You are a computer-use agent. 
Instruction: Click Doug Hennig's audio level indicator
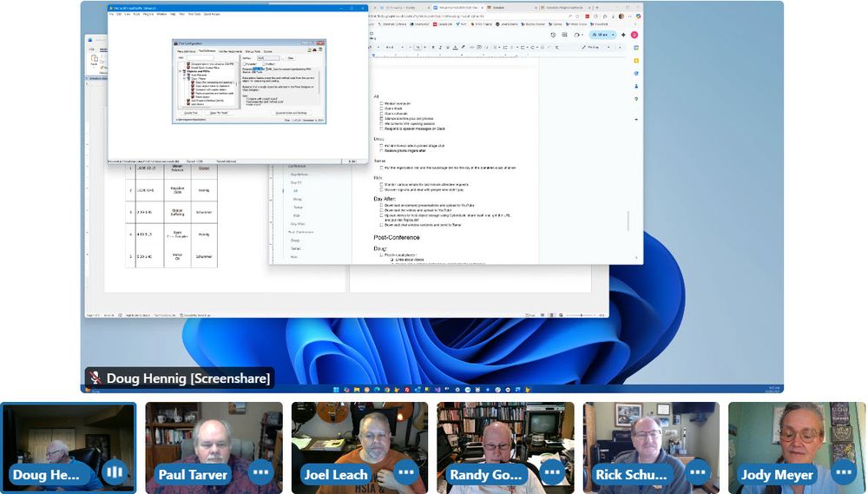115,471
